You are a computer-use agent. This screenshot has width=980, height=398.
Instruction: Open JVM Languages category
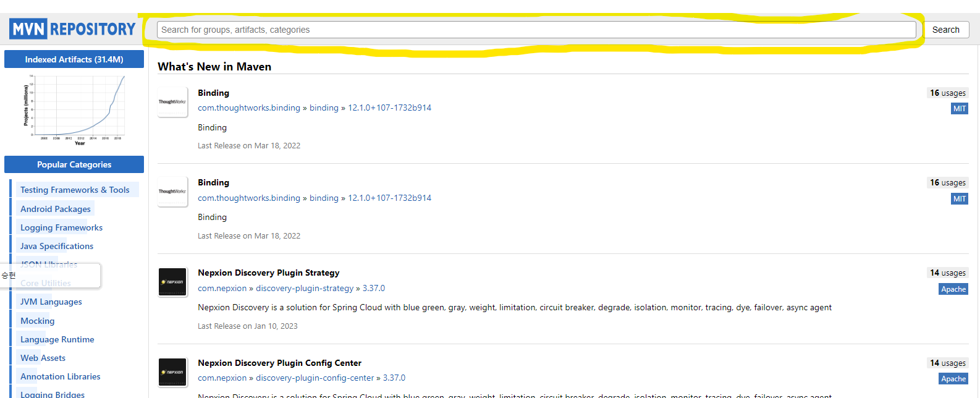[51, 302]
